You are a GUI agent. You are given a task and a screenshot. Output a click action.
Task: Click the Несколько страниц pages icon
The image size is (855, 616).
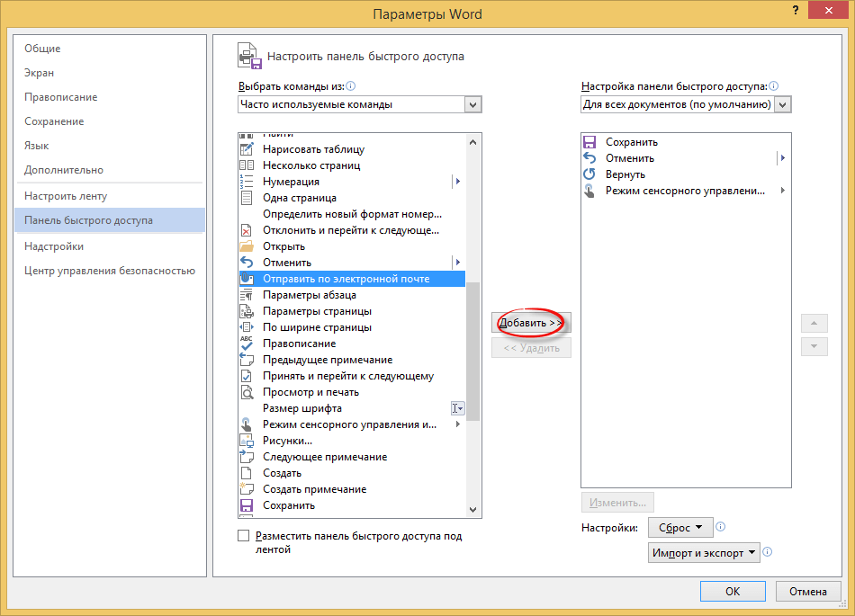pos(247,165)
